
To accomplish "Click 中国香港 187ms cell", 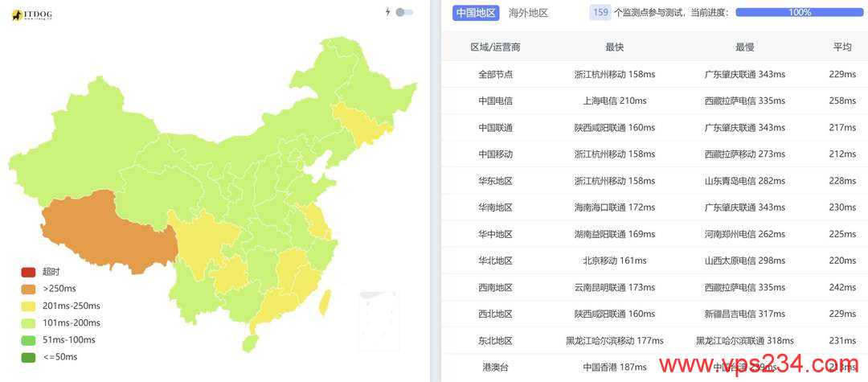I will tap(615, 367).
